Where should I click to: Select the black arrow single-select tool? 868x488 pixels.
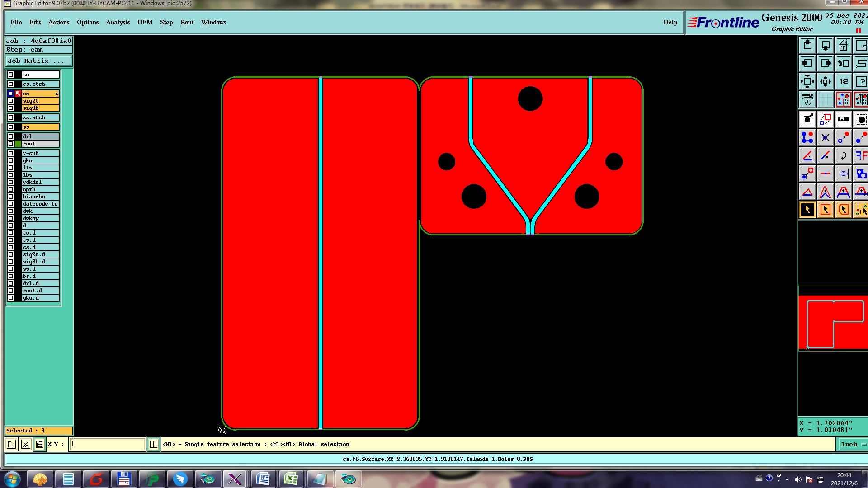[x=807, y=210]
